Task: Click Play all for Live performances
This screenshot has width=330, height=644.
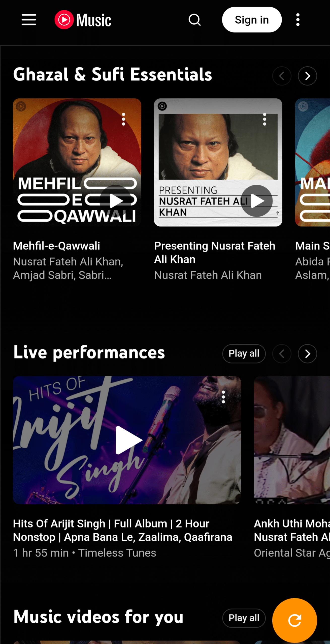Action: (x=244, y=353)
